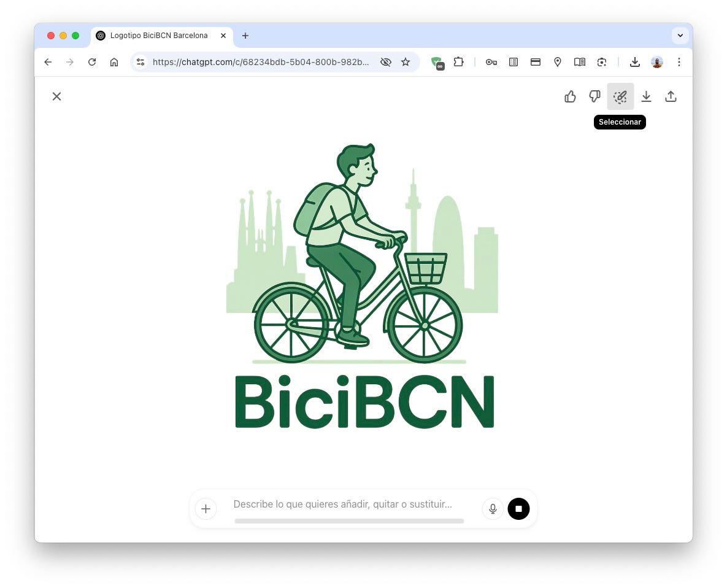The image size is (727, 588).
Task: Open a new browser tab
Action: point(245,36)
